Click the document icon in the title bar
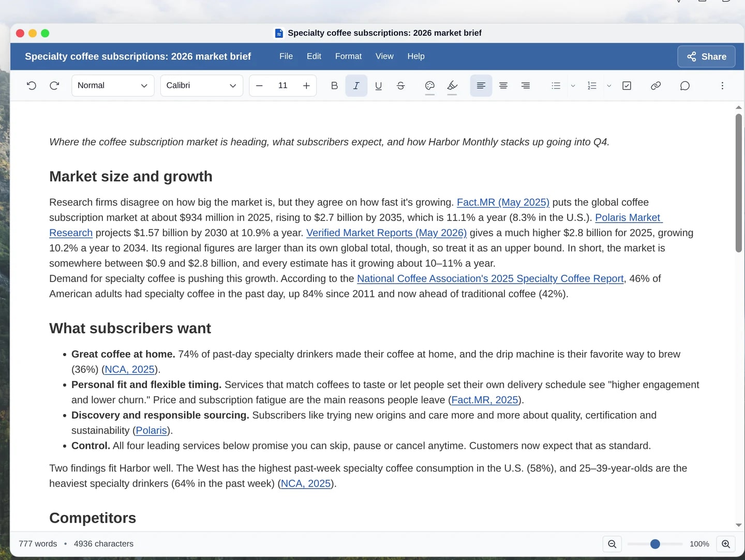Viewport: 745px width, 560px height. tap(279, 33)
